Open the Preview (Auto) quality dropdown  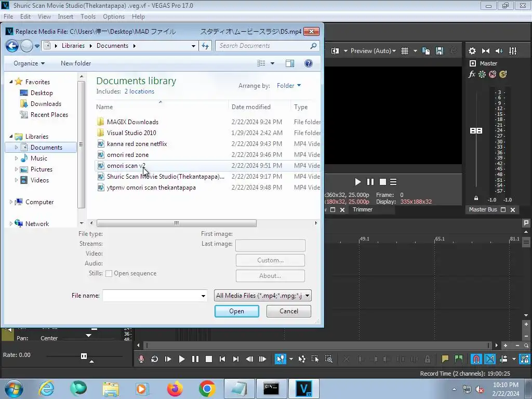coord(373,51)
